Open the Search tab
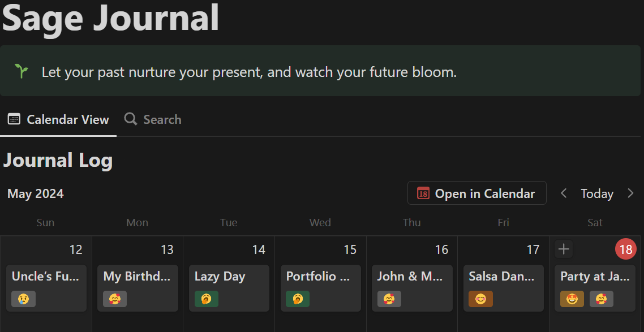Viewport: 644px width, 332px height. click(153, 119)
